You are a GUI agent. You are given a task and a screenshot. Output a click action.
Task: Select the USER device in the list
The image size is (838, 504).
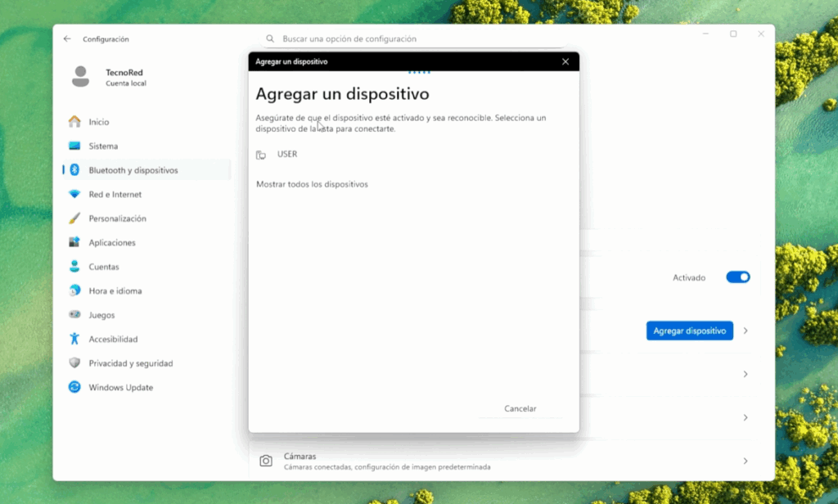coord(286,155)
